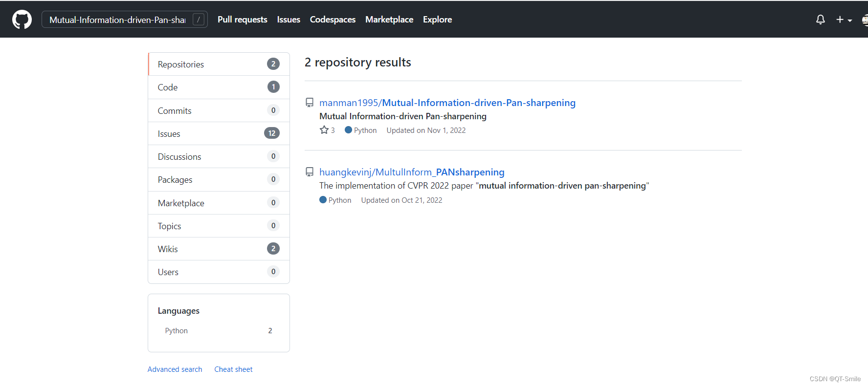Select the Issues filter in sidebar

tap(219, 133)
